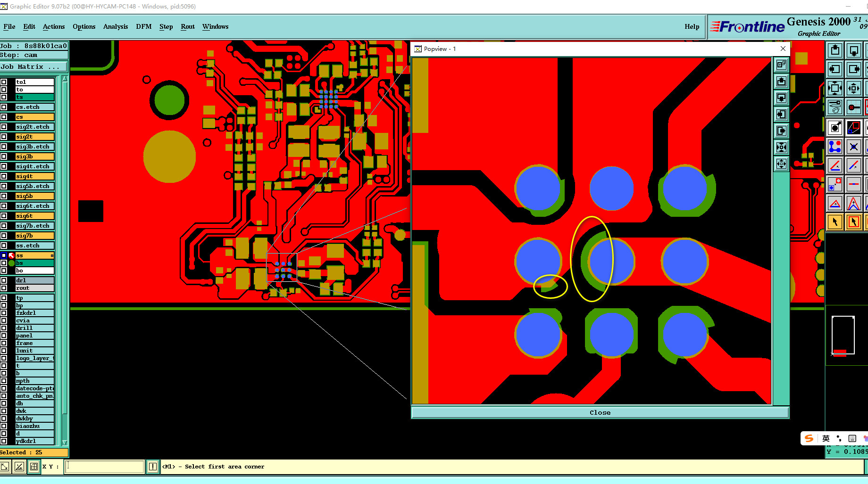Click the X Y coordinate input field
868x484 pixels.
(105, 467)
